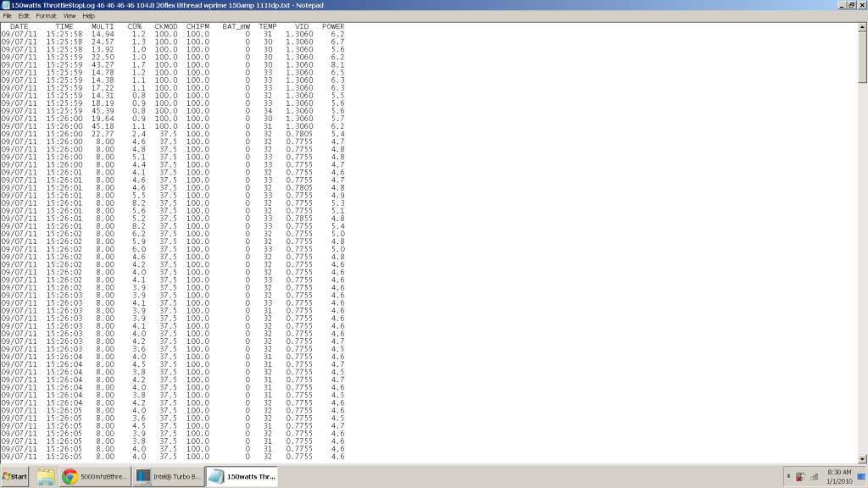The height and width of the screenshot is (488, 868).
Task: Click the Start button
Action: pyautogui.click(x=15, y=476)
